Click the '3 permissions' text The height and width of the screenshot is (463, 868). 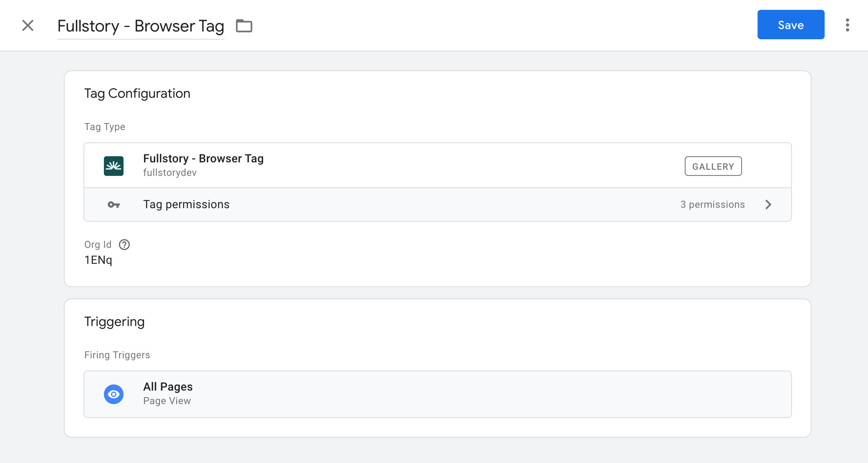pyautogui.click(x=713, y=205)
